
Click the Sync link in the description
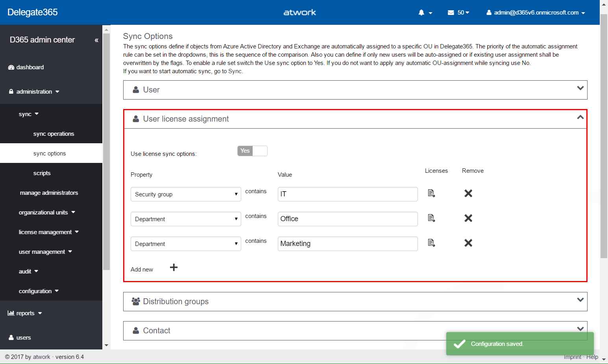click(235, 71)
